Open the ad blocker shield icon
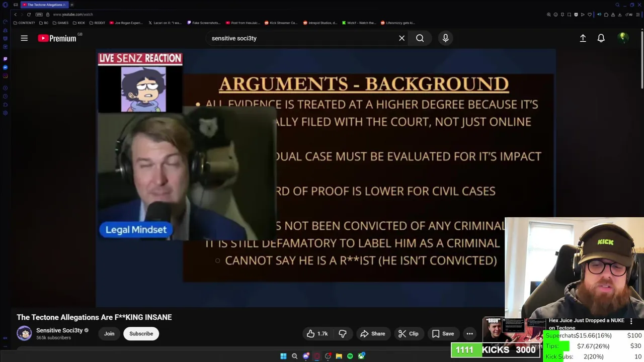 (576, 15)
